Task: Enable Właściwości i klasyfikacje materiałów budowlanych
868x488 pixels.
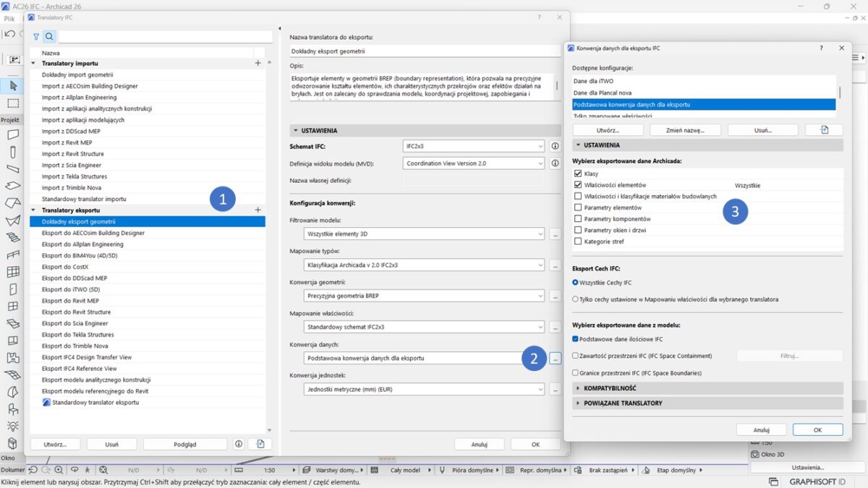Action: pyautogui.click(x=577, y=196)
